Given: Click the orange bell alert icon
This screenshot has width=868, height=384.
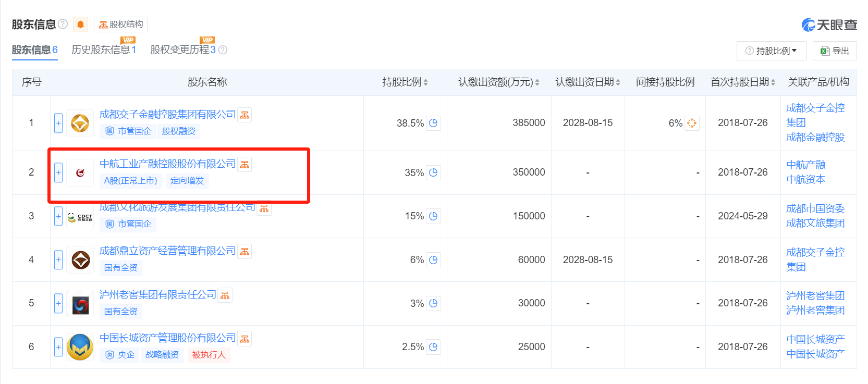Looking at the screenshot, I should 80,24.
